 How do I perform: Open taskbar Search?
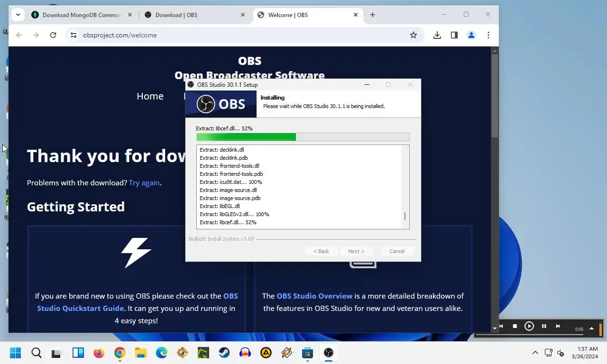point(37,353)
